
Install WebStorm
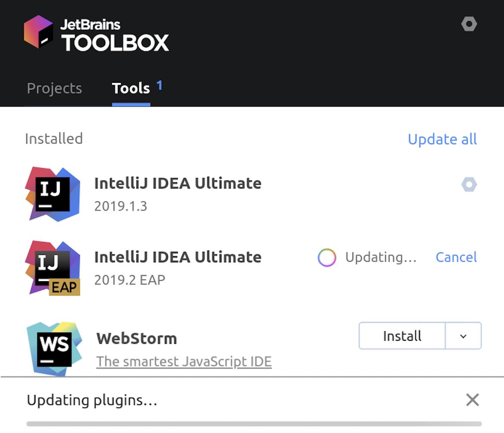[402, 336]
